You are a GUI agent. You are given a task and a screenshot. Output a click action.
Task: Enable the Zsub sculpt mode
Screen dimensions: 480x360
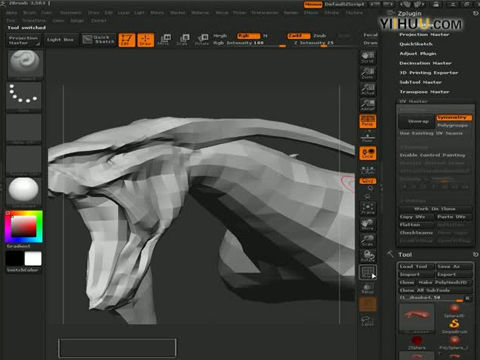[319, 36]
